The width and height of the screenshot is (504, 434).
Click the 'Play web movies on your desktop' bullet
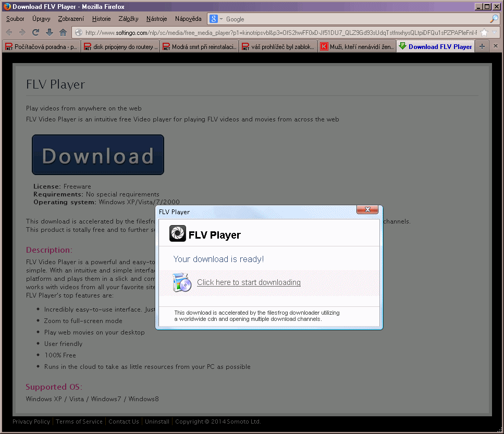[94, 332]
